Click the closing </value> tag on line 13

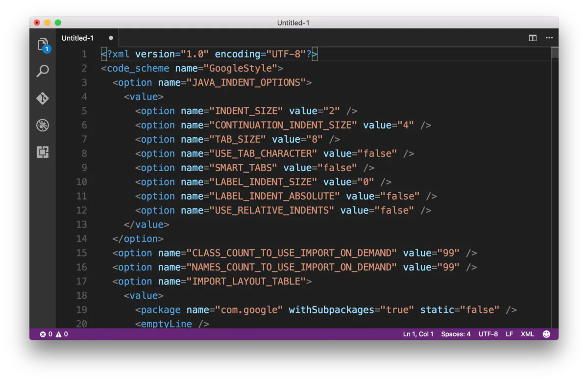coord(147,225)
